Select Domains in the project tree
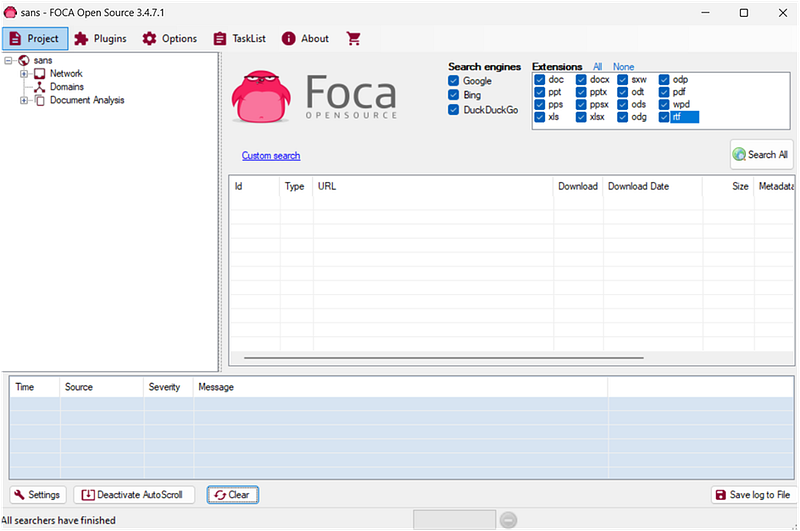The height and width of the screenshot is (531, 800). pos(67,87)
